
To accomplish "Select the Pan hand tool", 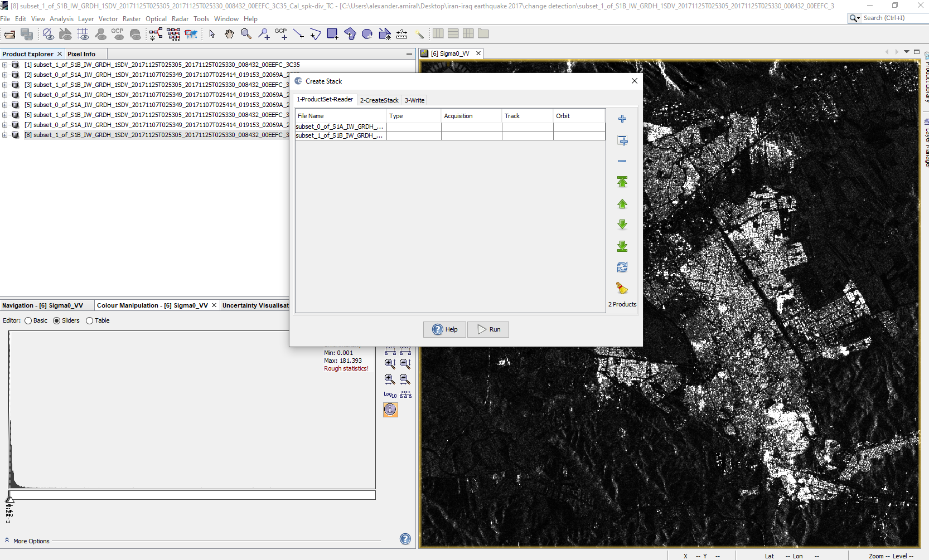I will click(x=229, y=35).
